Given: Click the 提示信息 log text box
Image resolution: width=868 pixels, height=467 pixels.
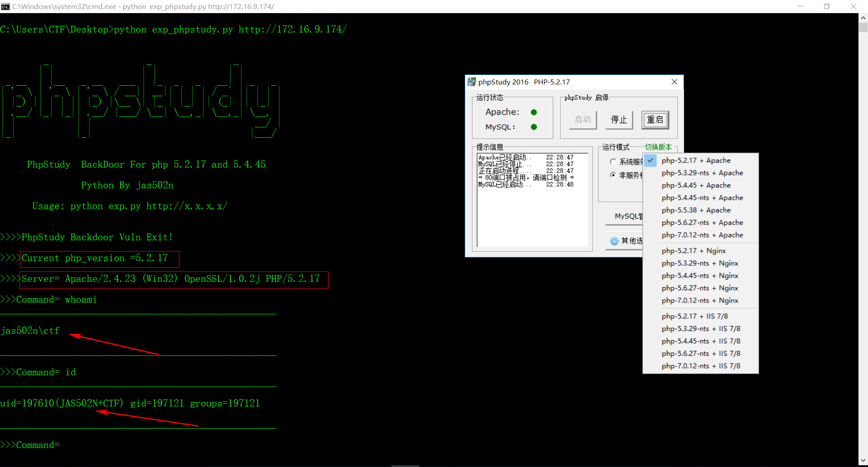Looking at the screenshot, I should point(533,200).
